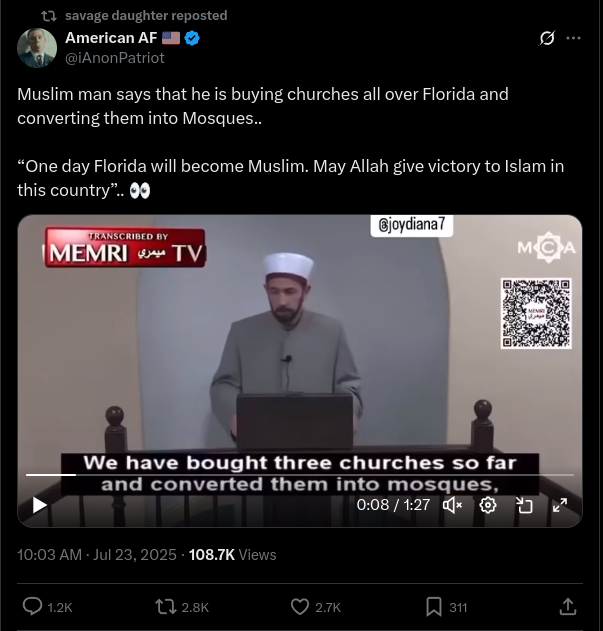Open the share post icon

[x=568, y=606]
